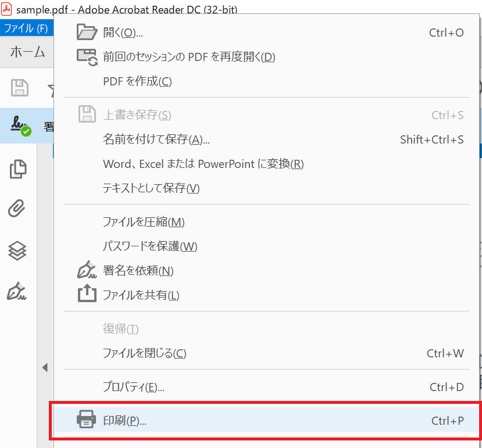Open the ファイル (F) menu

26,28
